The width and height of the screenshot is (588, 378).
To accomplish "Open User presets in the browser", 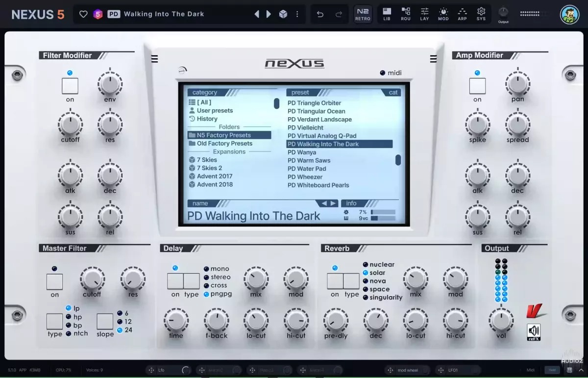I will 214,110.
